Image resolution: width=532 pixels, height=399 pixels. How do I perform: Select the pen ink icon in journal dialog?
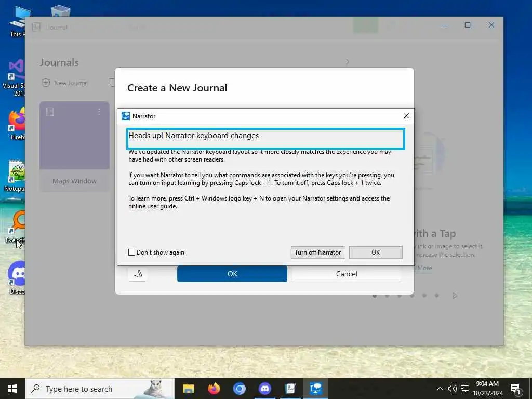click(137, 274)
